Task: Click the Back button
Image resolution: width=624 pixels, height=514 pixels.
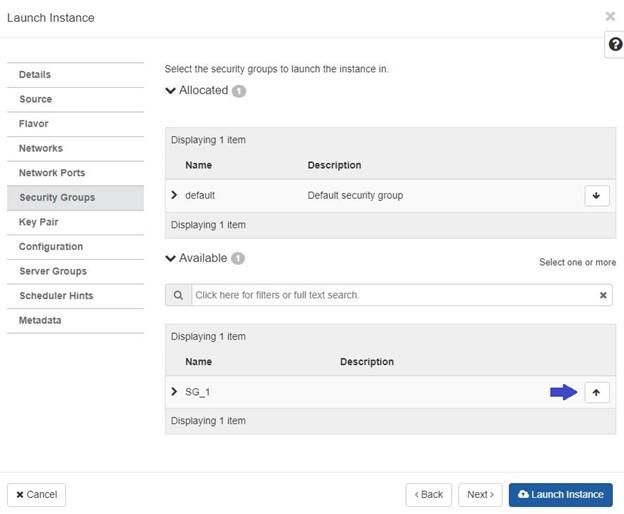Action: tap(429, 495)
